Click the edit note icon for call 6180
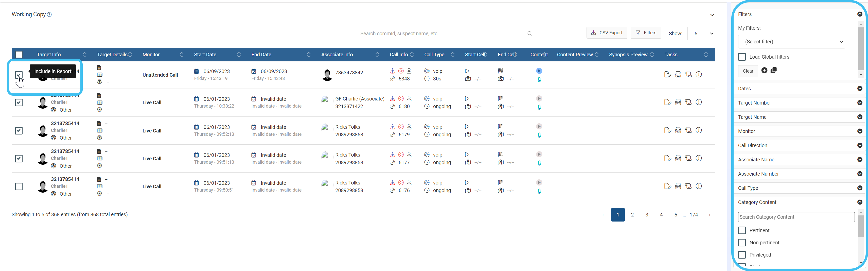 (667, 102)
